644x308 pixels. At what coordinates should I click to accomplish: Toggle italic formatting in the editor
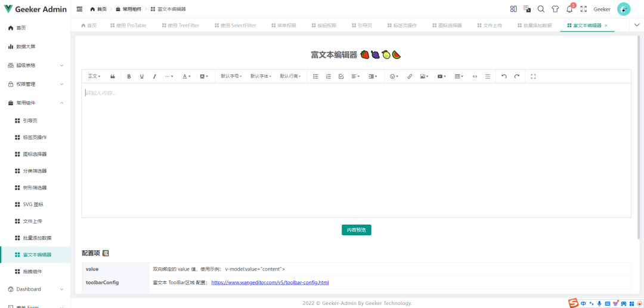pyautogui.click(x=154, y=76)
